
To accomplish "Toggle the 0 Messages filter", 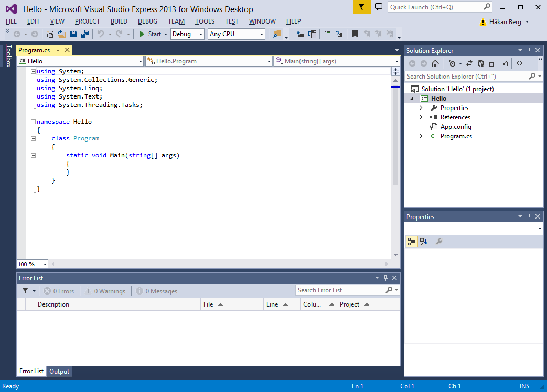I will tap(157, 291).
